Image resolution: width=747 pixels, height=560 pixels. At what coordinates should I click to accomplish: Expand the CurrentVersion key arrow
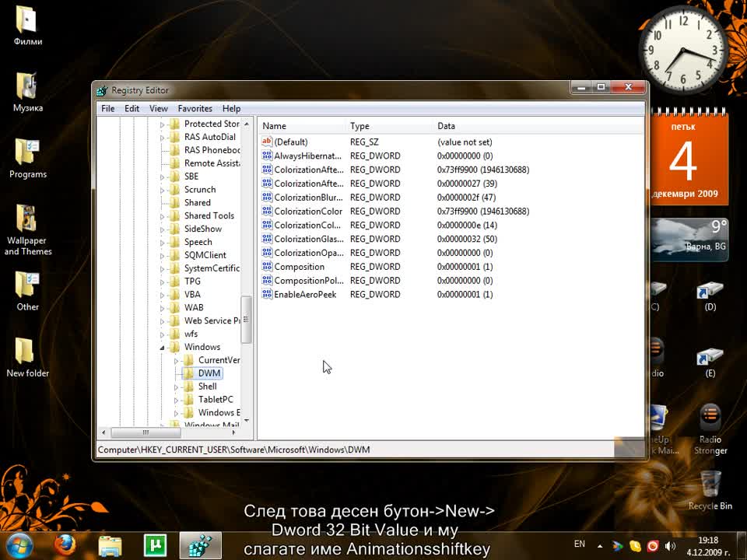[176, 361]
